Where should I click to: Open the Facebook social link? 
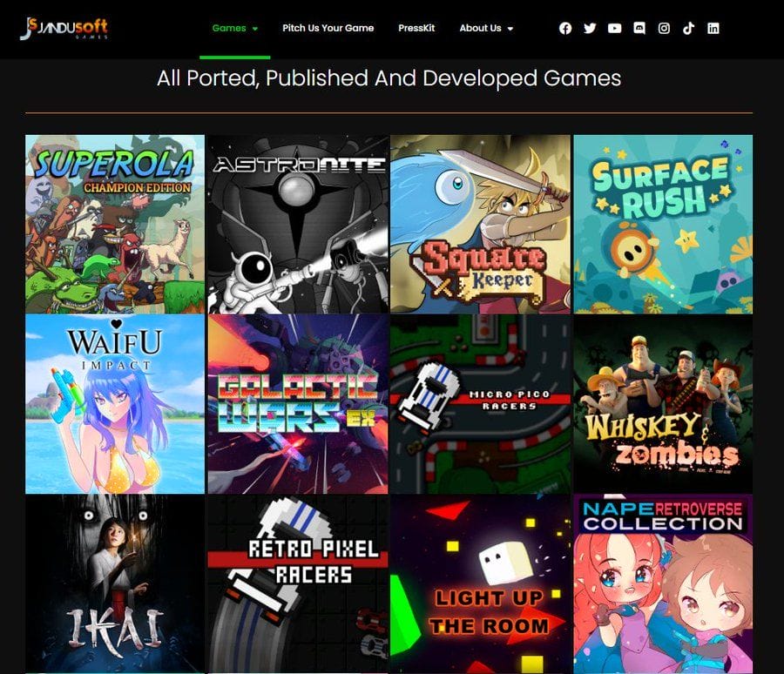pos(565,29)
